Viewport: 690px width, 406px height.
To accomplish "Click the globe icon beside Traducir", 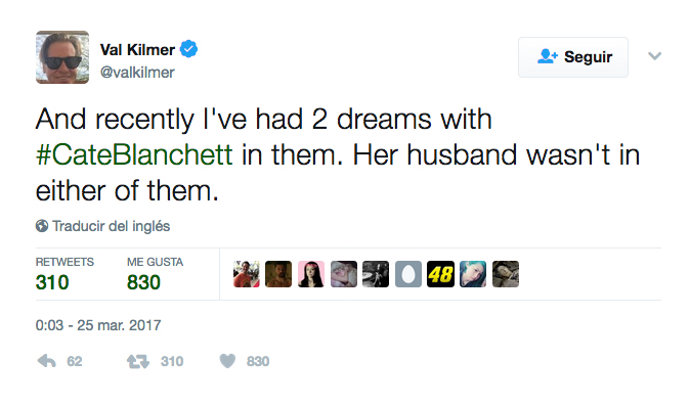I will 42,226.
